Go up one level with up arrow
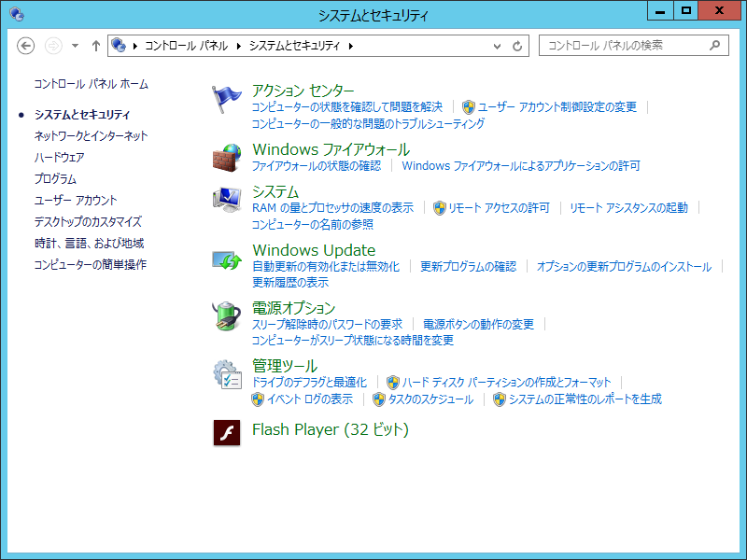Screen dimensions: 747x560 tap(96, 46)
